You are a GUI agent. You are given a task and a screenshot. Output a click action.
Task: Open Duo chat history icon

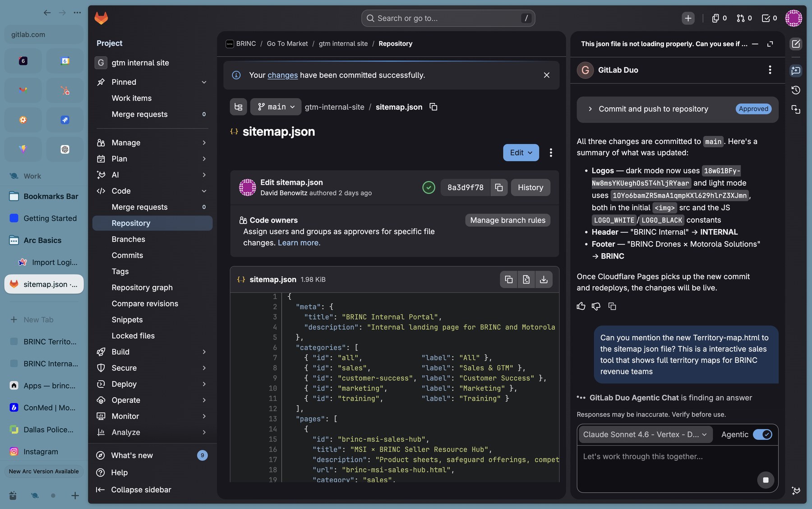pyautogui.click(x=795, y=90)
